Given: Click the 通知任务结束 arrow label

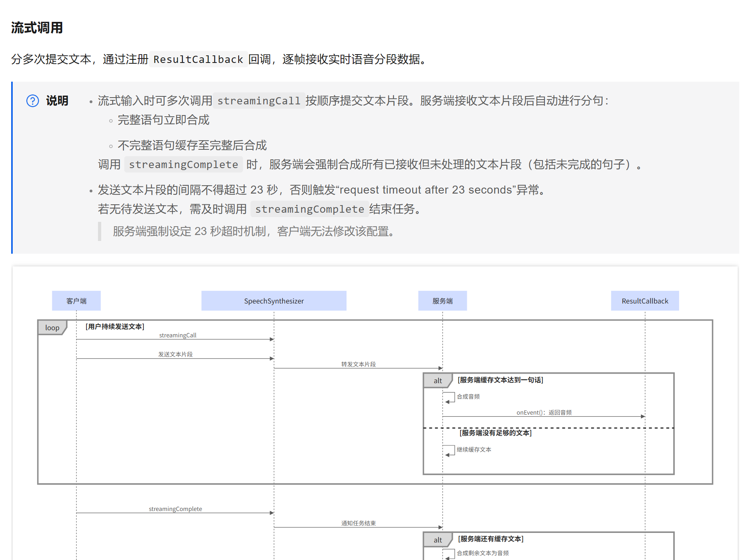Looking at the screenshot, I should (x=358, y=523).
